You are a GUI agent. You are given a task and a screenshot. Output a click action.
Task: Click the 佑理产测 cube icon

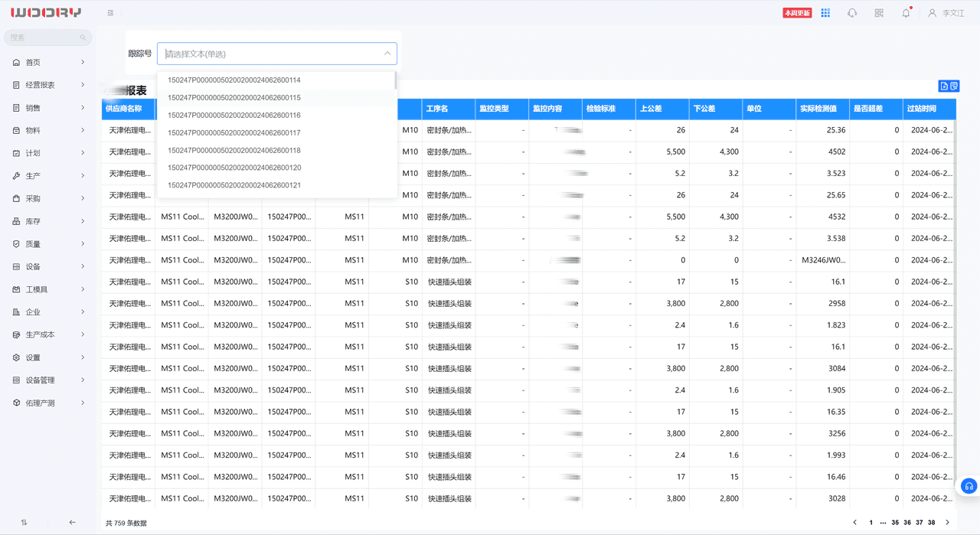[x=17, y=403]
